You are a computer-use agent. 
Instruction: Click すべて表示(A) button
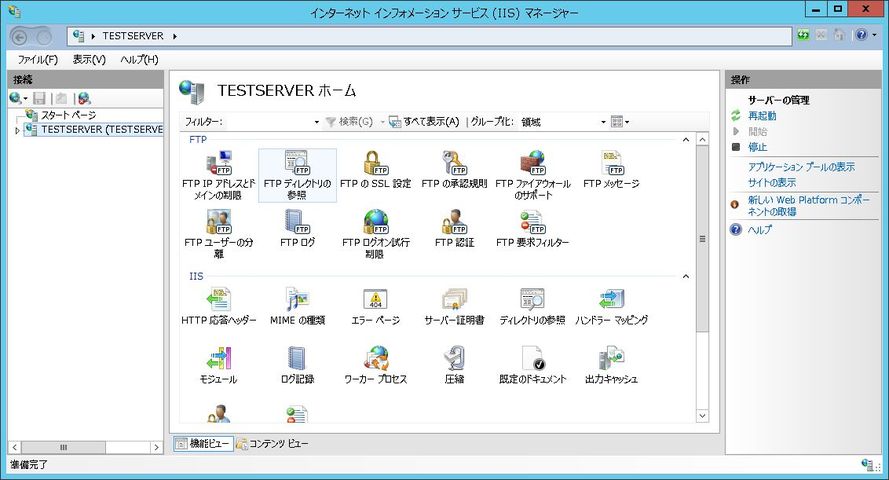point(424,122)
